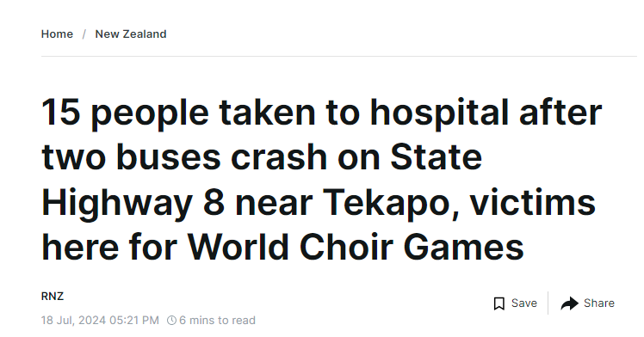Click the curved arrow Share icon
Viewport: 644px width, 337px height.
570,303
